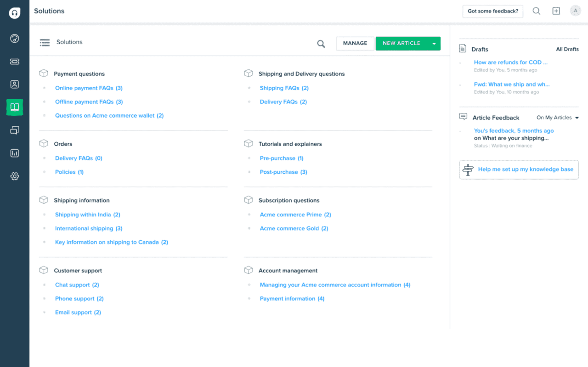
Task: Click the global search icon in header
Action: point(536,11)
